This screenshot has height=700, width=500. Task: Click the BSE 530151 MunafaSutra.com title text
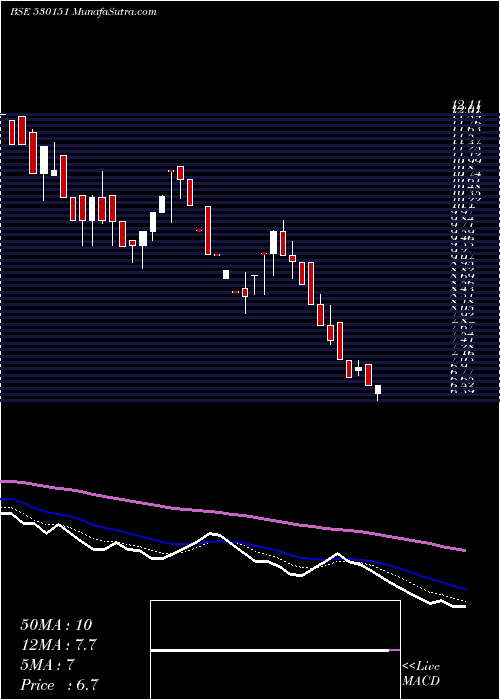click(x=83, y=12)
